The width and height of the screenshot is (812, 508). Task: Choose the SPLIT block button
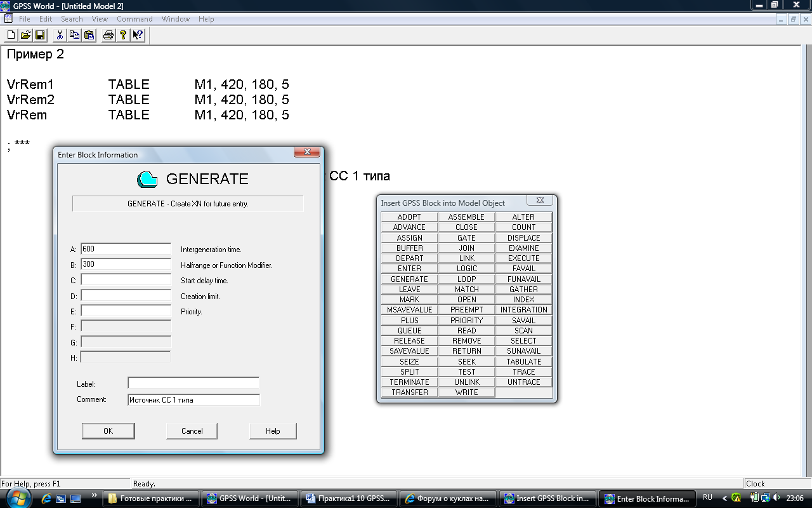[409, 371]
